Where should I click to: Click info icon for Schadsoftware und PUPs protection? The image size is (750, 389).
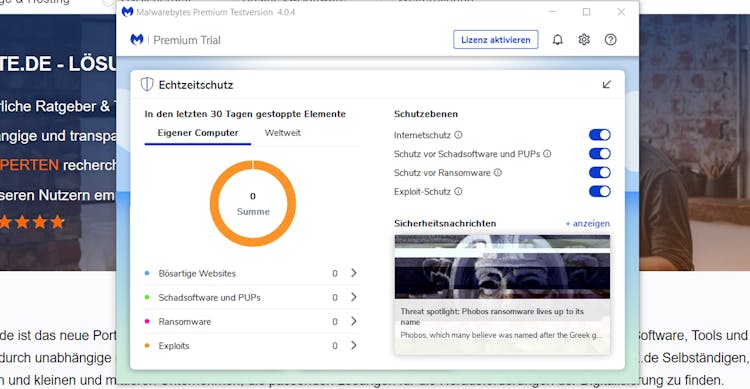click(x=547, y=154)
